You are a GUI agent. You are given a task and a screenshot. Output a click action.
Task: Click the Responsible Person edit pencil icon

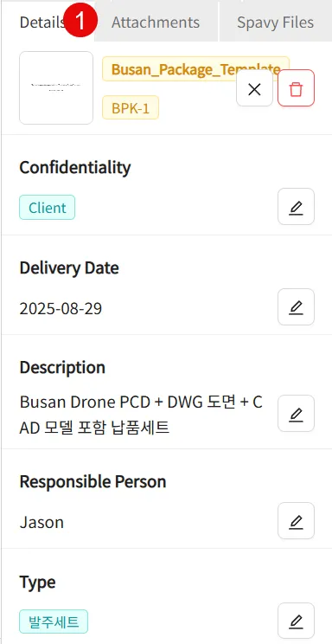pyautogui.click(x=296, y=521)
